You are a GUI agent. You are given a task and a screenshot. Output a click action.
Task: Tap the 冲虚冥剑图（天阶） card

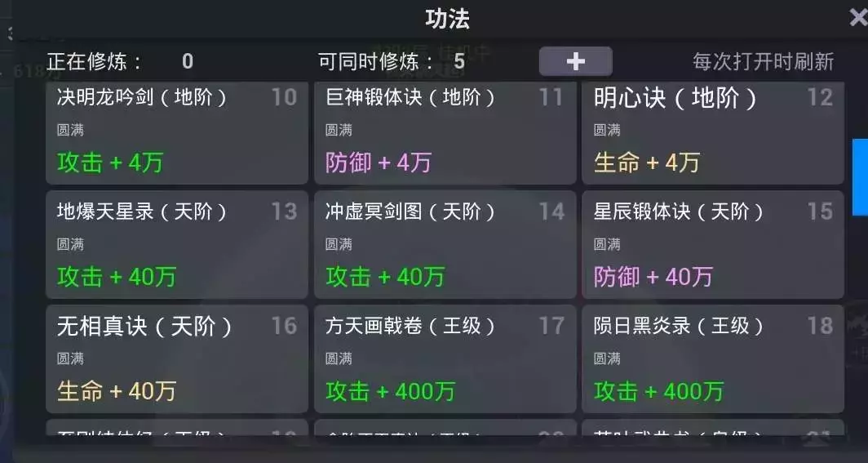click(445, 245)
